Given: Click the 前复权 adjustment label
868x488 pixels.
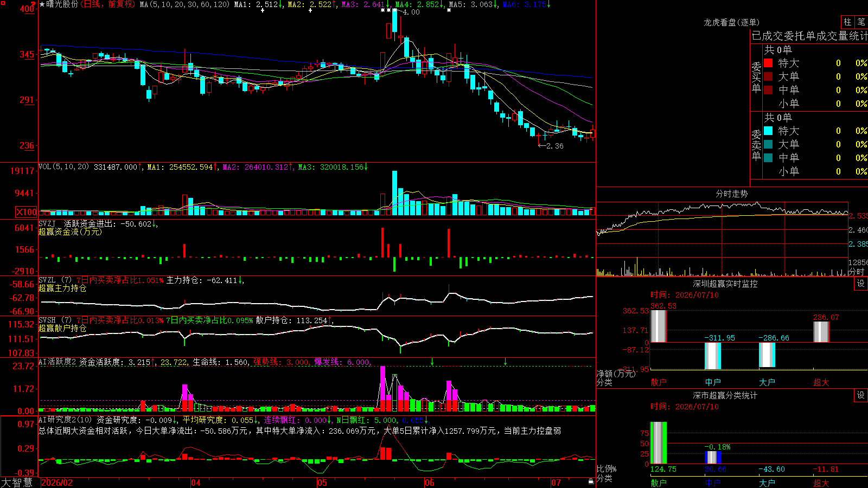Looking at the screenshot, I should [x=119, y=4].
